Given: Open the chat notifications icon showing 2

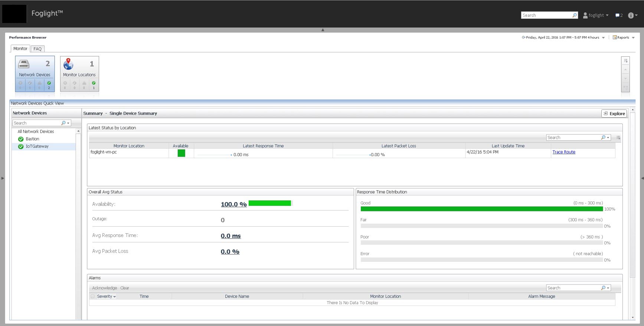Looking at the screenshot, I should pyautogui.click(x=619, y=15).
